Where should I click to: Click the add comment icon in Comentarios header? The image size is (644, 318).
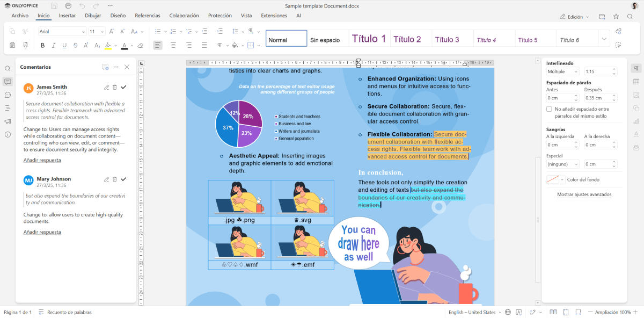pos(105,67)
